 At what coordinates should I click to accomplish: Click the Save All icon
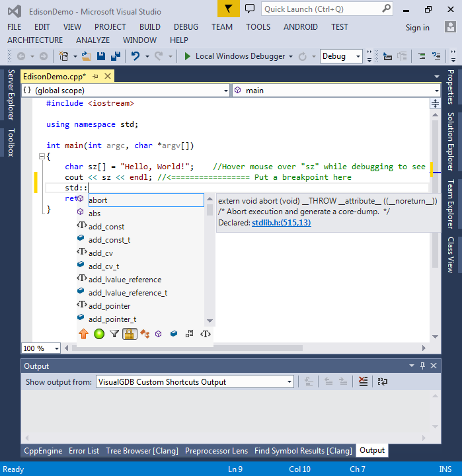tap(116, 56)
